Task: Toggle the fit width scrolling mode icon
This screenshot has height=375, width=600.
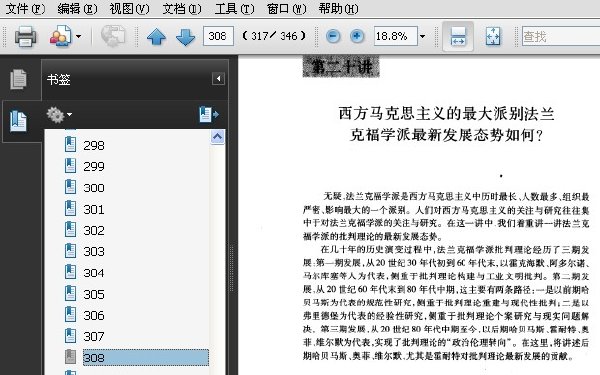Action: pos(458,36)
